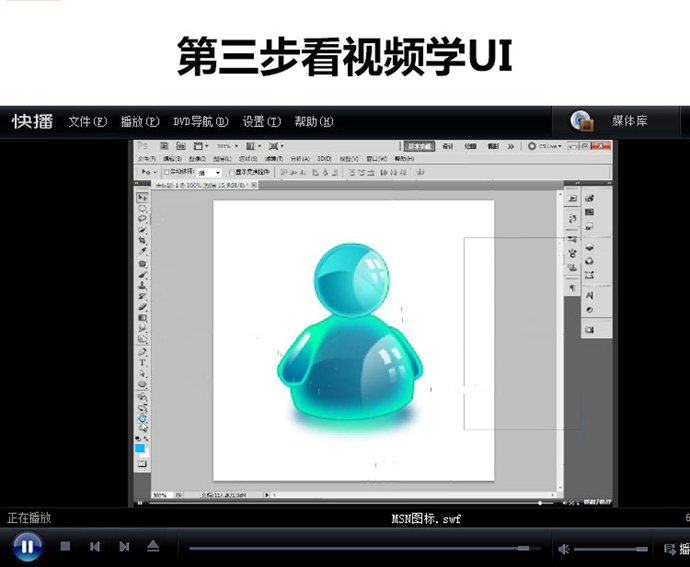Select the Move tool in Photoshop
This screenshot has width=690, height=567.
[x=142, y=197]
